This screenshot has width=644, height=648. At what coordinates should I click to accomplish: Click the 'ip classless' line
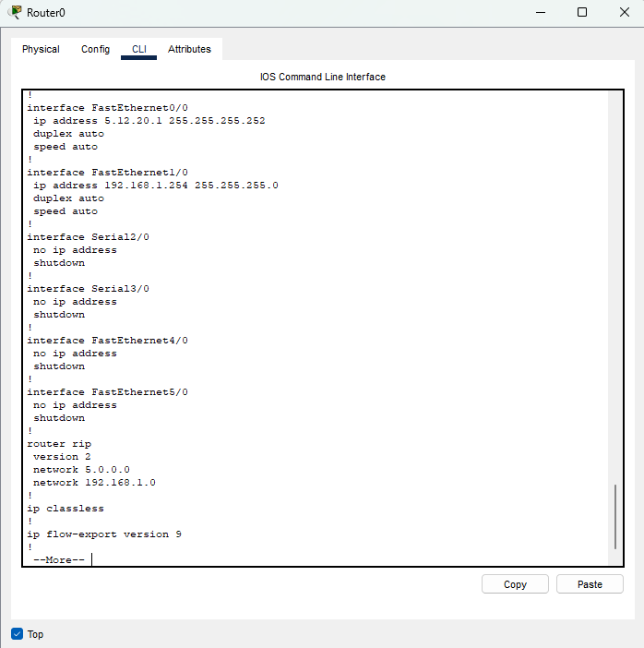pyautogui.click(x=66, y=509)
